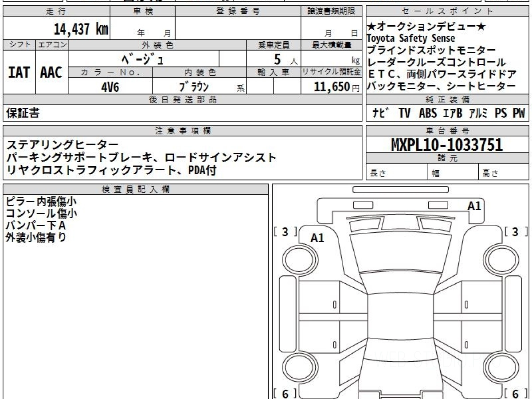This screenshot has height=399, width=532.
Task: Select the 最大積載量 header cell
Action: (331, 45)
